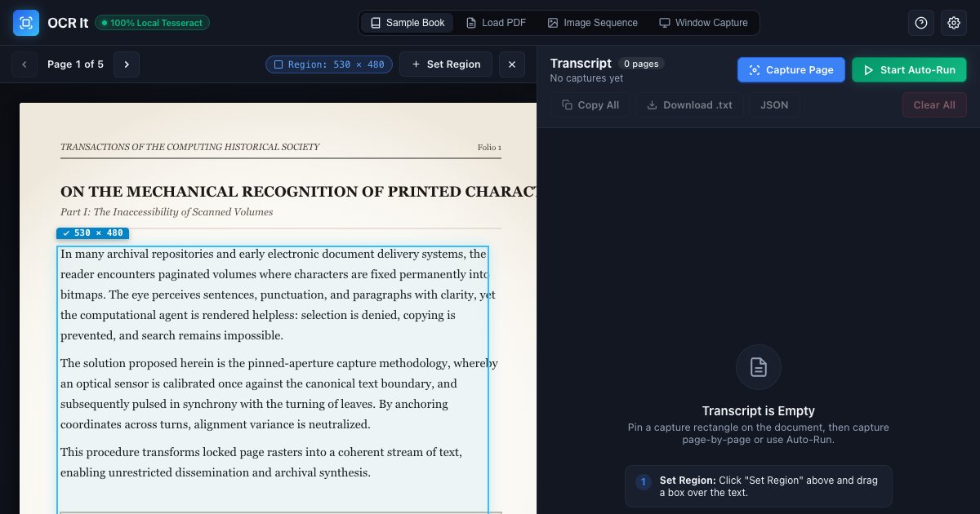Click the 'No captures yet' text

586,78
